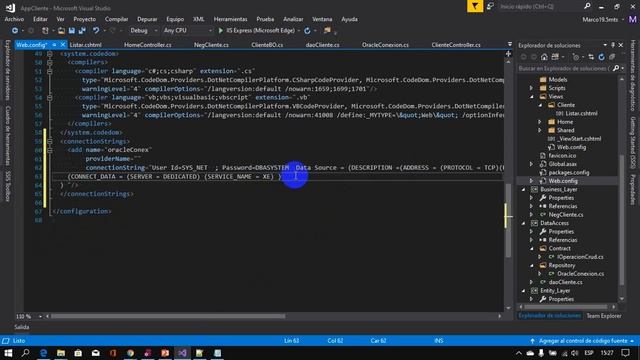Click the open file folder icon
This screenshot has height=360, width=640.
(x=61, y=31)
